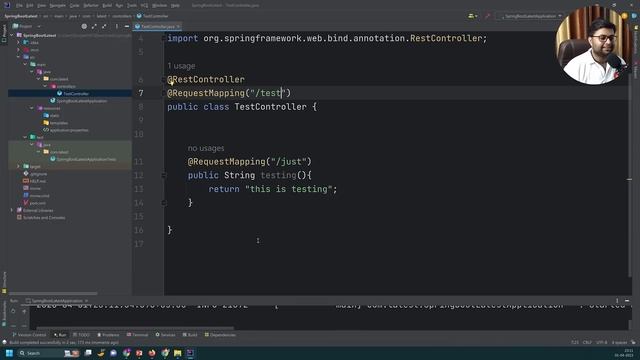Click the rerun icon in the Run panel

pos(13,311)
